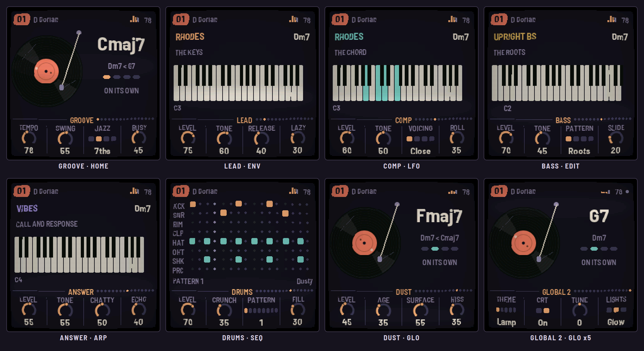Adjust the RELEASE knob in the LEAD panel
This screenshot has width=644, height=351.
(x=261, y=139)
